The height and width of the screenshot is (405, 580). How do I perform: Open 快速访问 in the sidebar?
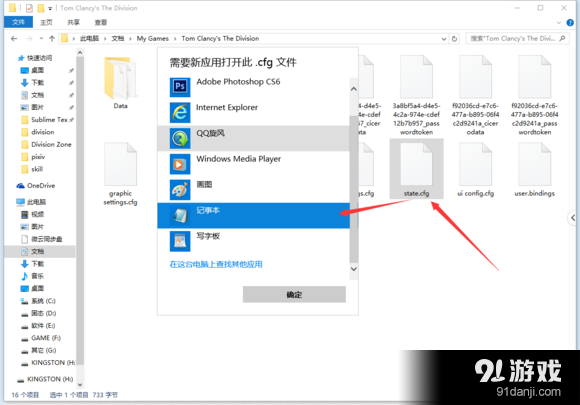click(35, 58)
